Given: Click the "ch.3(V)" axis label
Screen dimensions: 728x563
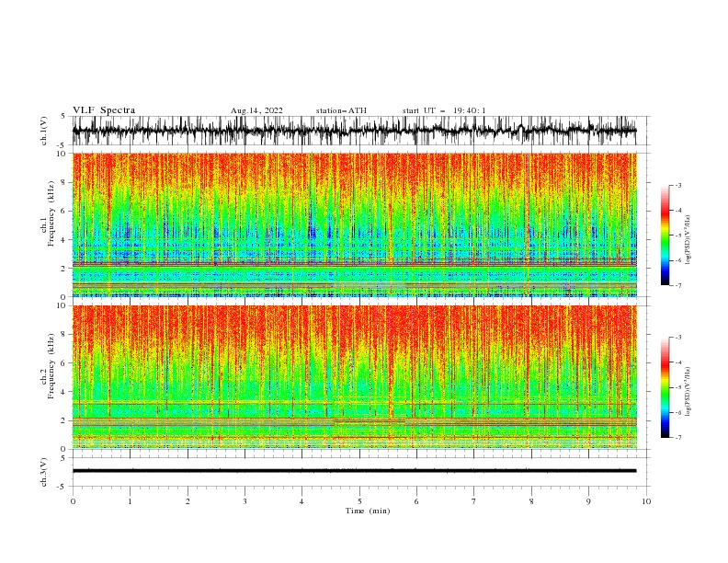Looking at the screenshot, I should 44,472.
